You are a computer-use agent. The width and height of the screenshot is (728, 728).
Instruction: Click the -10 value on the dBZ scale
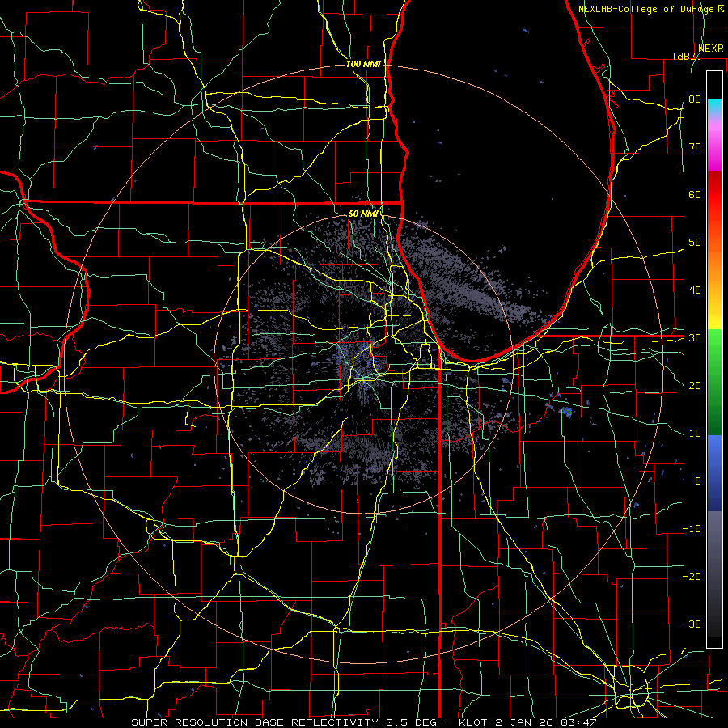click(x=692, y=529)
